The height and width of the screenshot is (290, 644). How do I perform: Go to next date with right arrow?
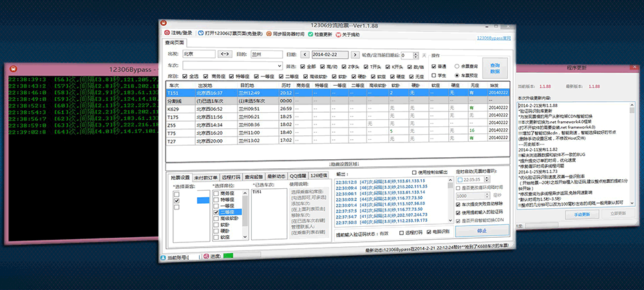[355, 55]
